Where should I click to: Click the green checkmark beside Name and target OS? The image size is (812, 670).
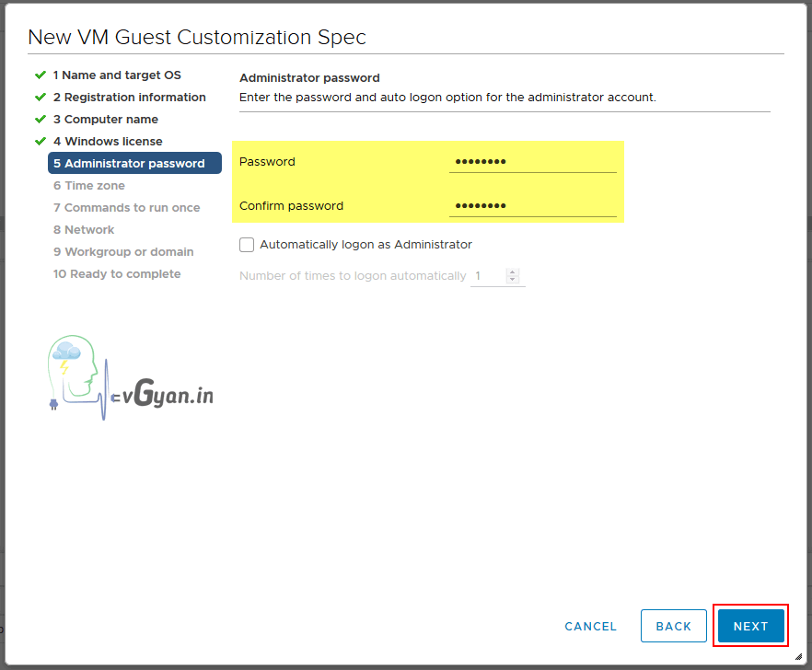(x=40, y=75)
